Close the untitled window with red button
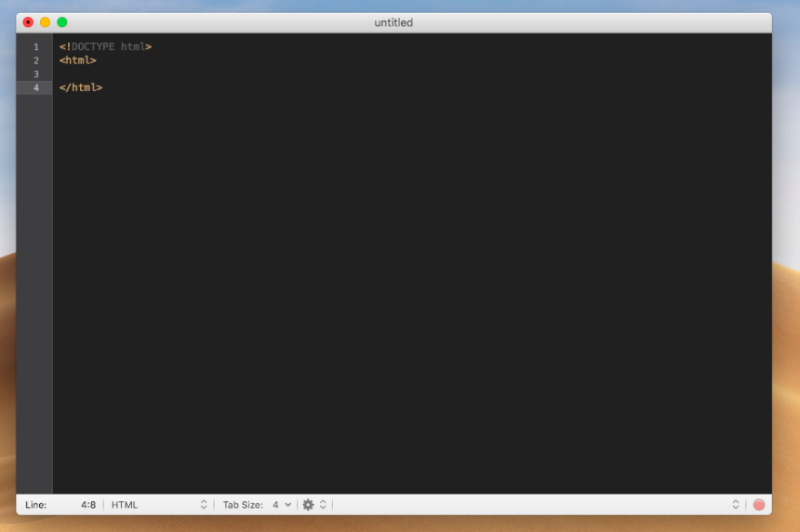Screen dimensions: 800x532 [28, 22]
